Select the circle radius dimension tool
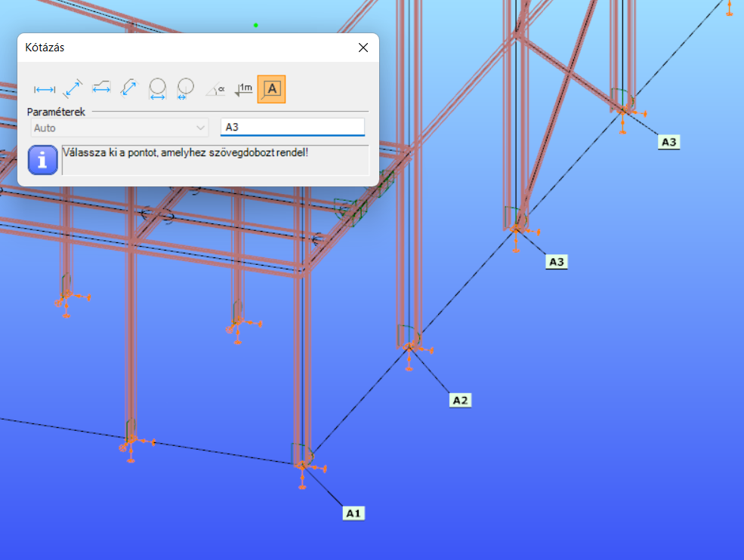The width and height of the screenshot is (744, 560). [186, 89]
